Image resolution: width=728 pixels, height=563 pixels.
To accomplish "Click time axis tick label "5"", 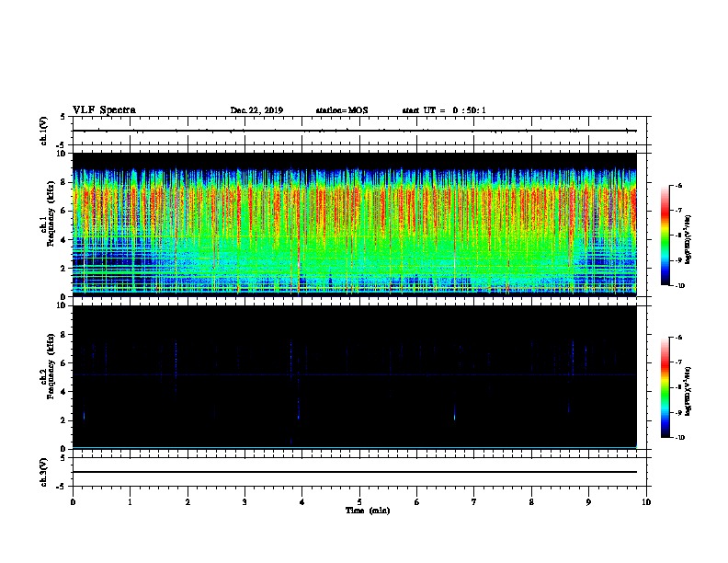I will pos(359,502).
